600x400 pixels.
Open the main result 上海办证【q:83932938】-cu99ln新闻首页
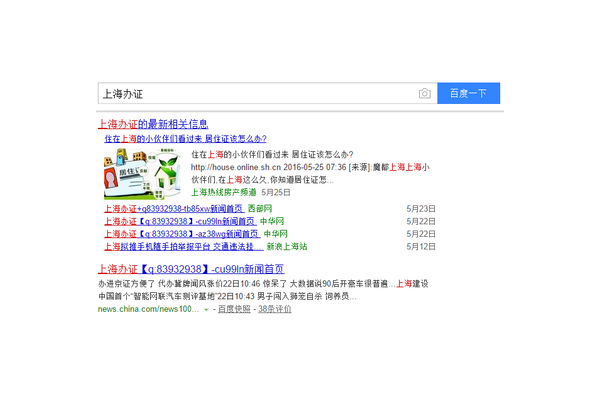190,269
